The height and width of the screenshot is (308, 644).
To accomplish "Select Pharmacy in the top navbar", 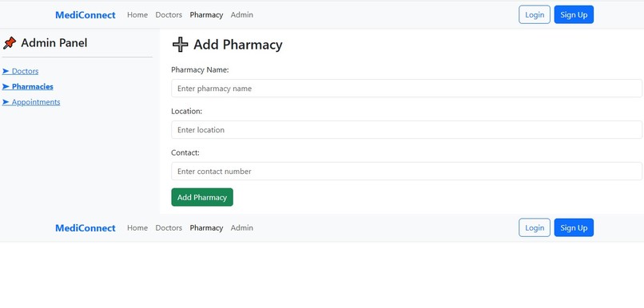I will click(x=206, y=15).
